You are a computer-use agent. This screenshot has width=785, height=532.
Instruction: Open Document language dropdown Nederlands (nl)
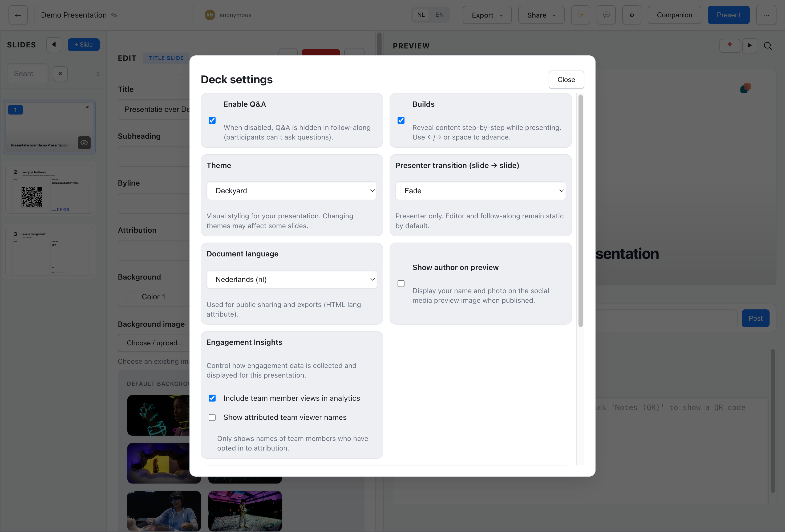point(292,280)
